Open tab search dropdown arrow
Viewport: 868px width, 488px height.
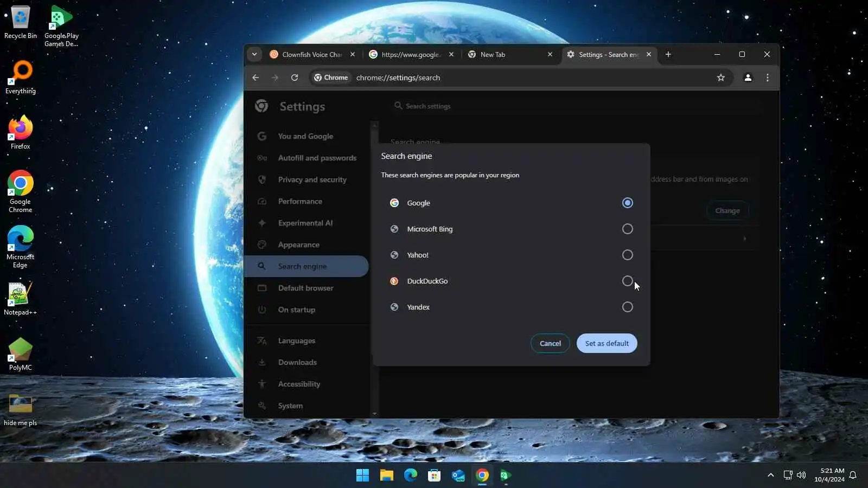[x=254, y=54]
